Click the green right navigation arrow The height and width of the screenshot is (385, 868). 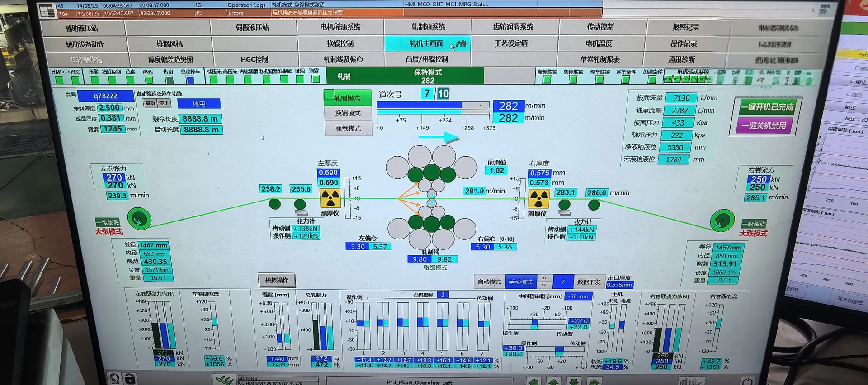point(594,382)
